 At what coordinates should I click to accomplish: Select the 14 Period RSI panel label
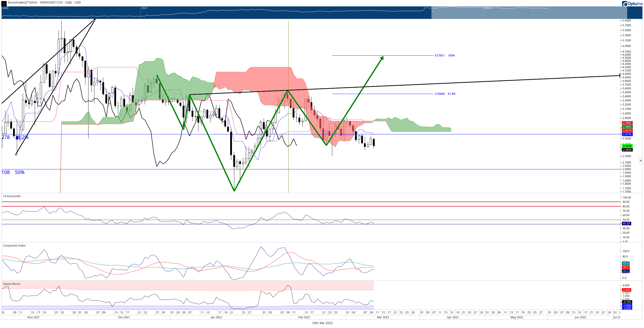pyautogui.click(x=12, y=196)
